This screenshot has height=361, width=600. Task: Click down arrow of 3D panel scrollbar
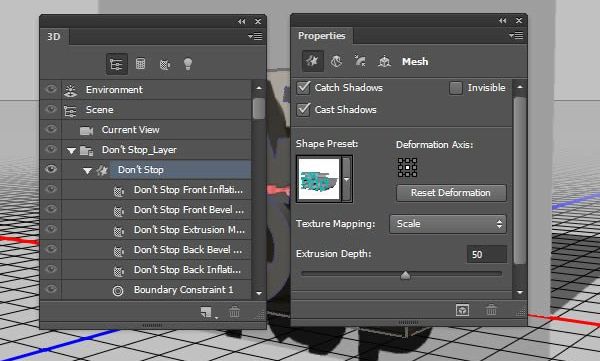(259, 293)
